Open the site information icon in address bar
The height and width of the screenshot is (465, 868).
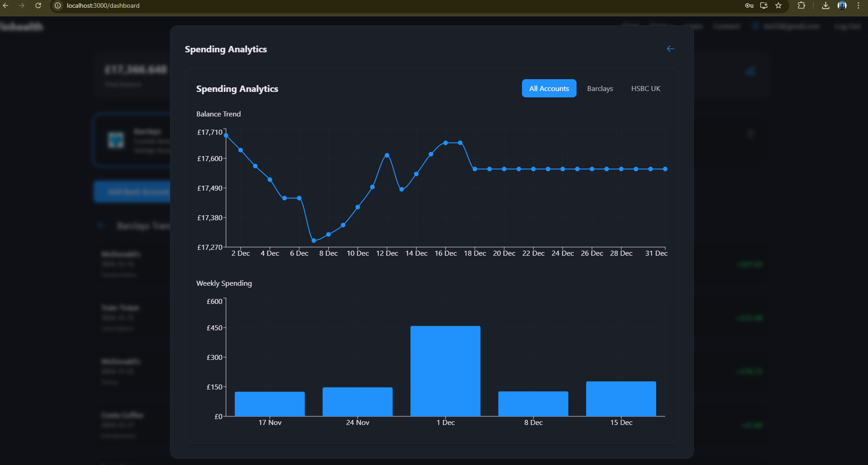pos(58,5)
